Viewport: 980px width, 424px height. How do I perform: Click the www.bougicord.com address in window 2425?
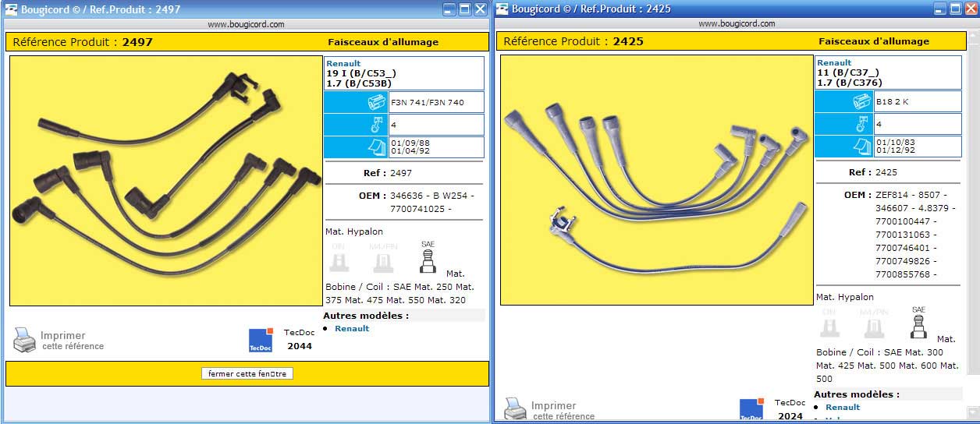737,24
